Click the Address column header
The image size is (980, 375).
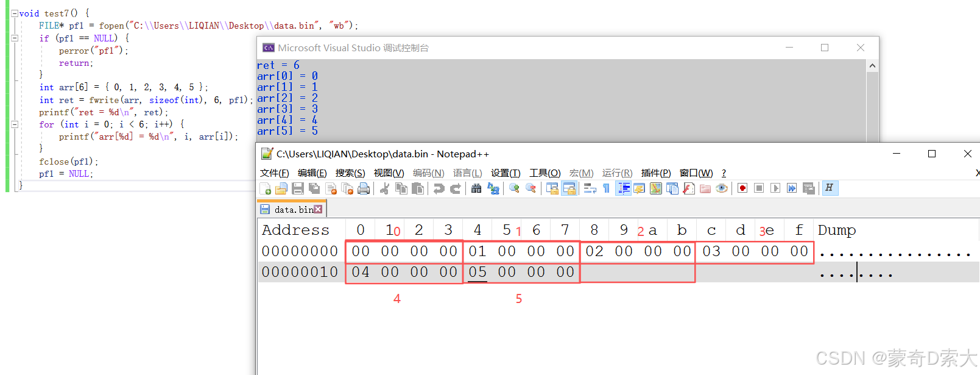click(295, 230)
